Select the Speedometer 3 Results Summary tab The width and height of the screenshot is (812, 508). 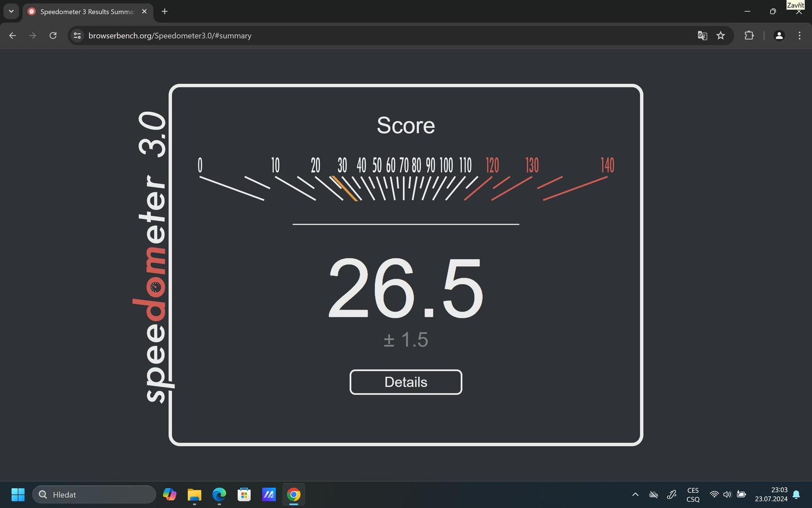click(86, 12)
